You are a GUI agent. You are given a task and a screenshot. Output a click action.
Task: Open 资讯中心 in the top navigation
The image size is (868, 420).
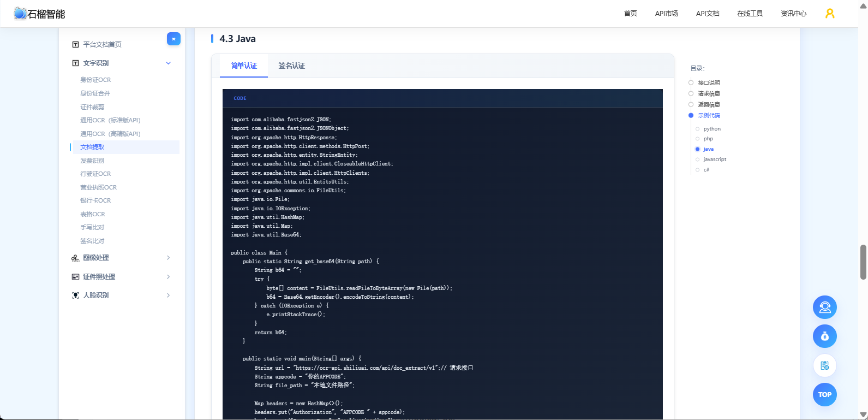coord(793,14)
